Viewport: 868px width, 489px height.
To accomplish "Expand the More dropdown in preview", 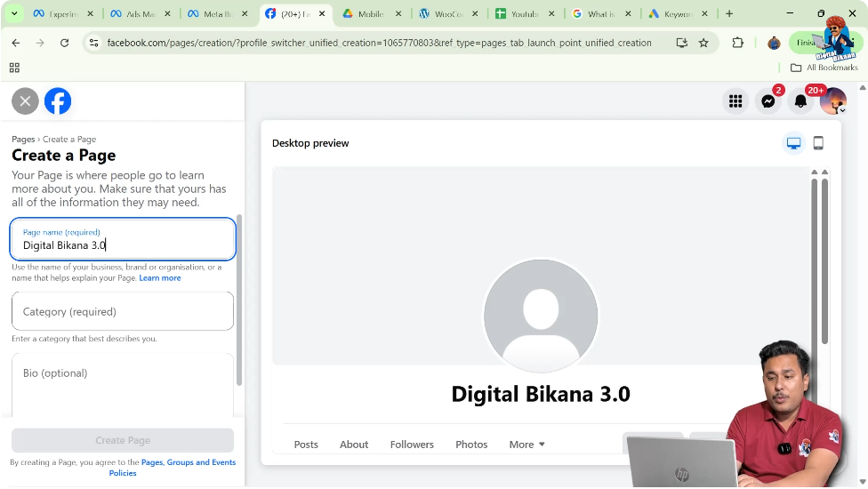I will [x=527, y=445].
